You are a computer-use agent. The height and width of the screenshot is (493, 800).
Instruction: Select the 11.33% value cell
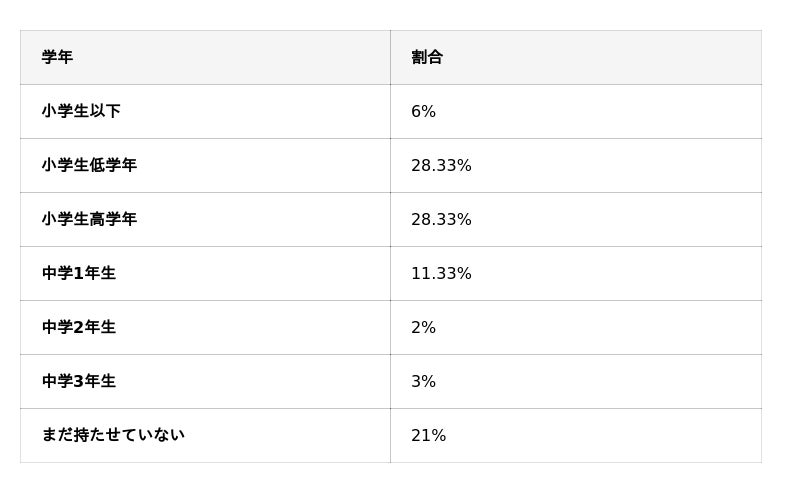click(441, 274)
